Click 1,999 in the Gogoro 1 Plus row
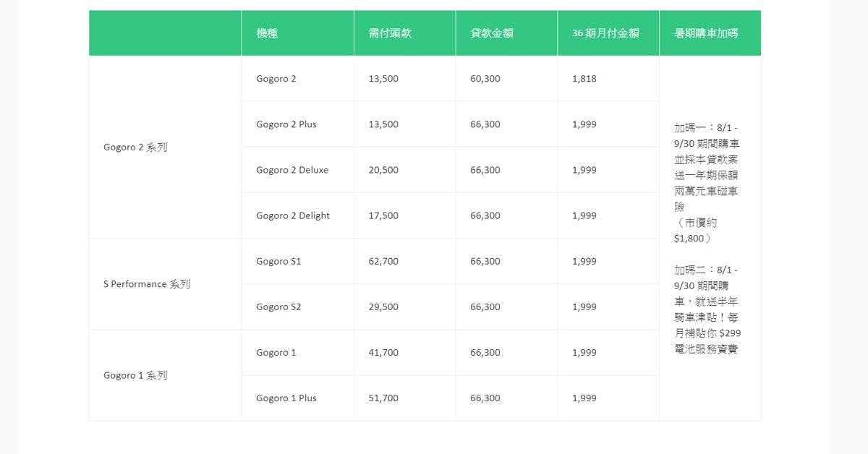This screenshot has width=868, height=454. (584, 398)
